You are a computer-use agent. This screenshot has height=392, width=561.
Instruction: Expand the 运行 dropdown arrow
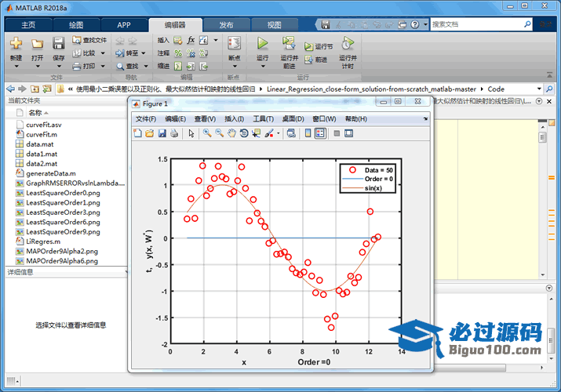pos(263,67)
